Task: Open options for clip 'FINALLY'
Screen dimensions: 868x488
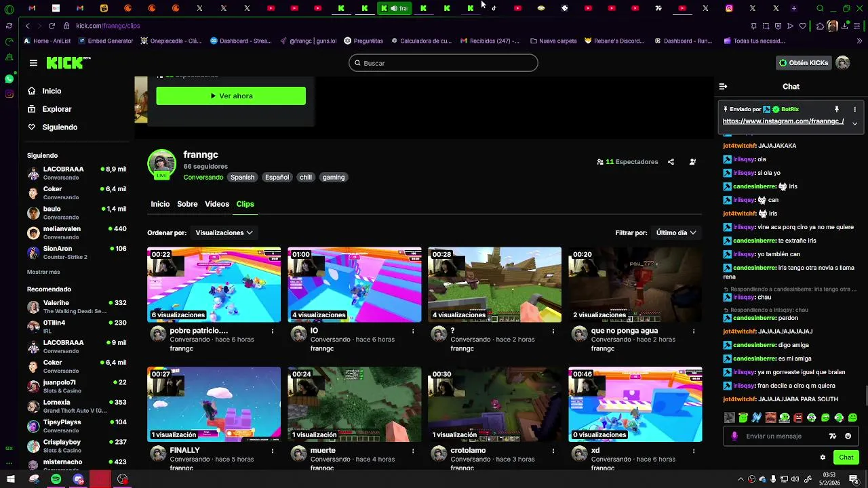Action: tap(273, 451)
